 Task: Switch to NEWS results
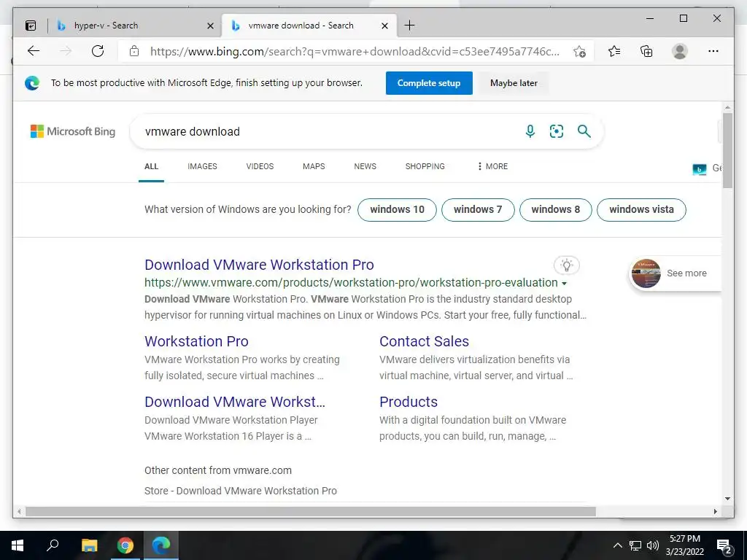(x=365, y=166)
